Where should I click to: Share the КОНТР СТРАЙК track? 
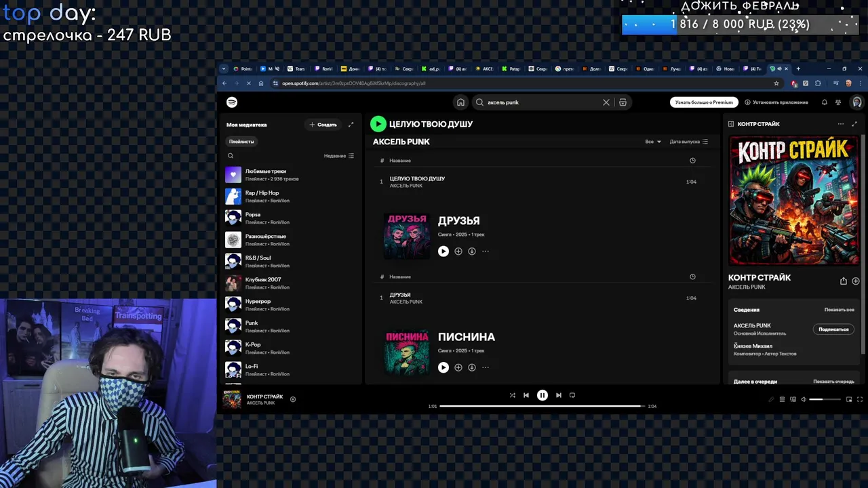pyautogui.click(x=844, y=281)
